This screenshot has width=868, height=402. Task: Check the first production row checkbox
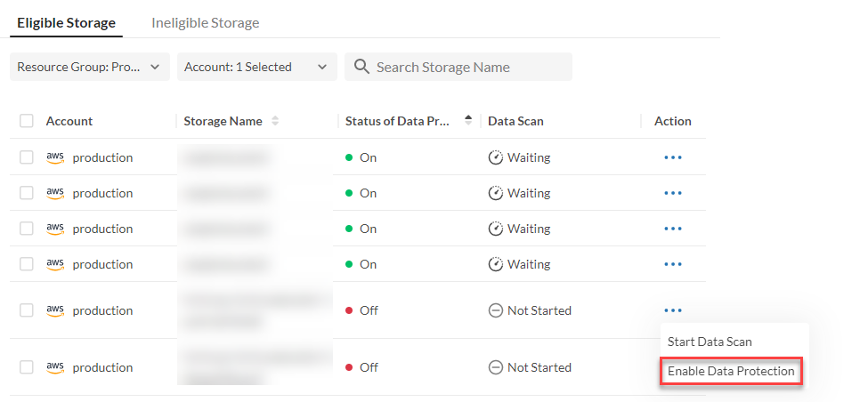(27, 157)
